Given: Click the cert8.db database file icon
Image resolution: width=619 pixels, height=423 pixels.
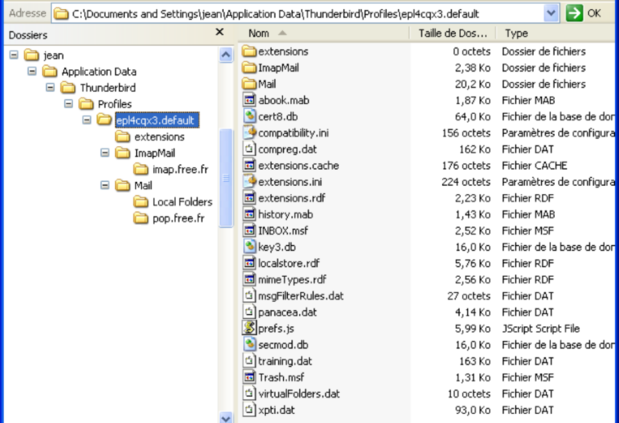Looking at the screenshot, I should 249,116.
